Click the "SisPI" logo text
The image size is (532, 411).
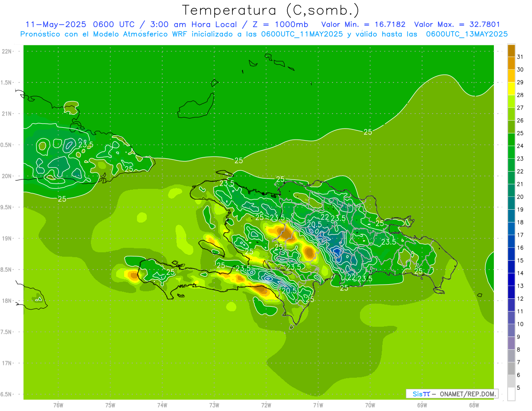click(x=421, y=394)
